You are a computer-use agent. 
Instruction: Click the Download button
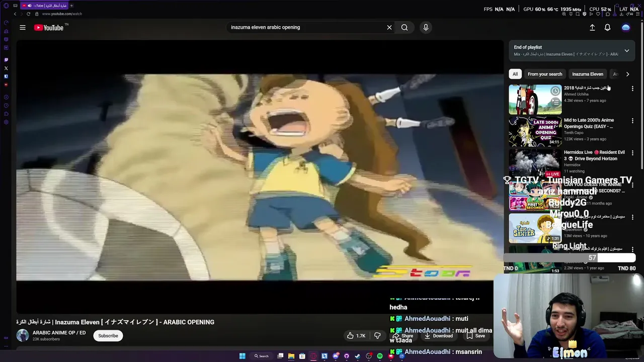[x=439, y=336]
